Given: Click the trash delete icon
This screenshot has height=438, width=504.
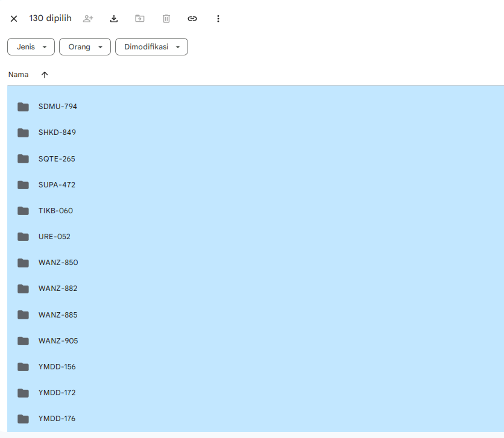Looking at the screenshot, I should tap(166, 19).
